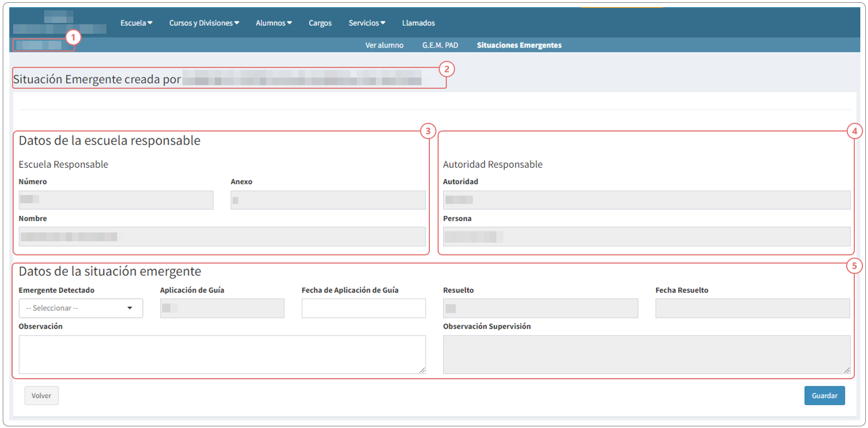Screen dimensions: 868x428
Task: Open the Escuela dropdown menu
Action: (136, 23)
